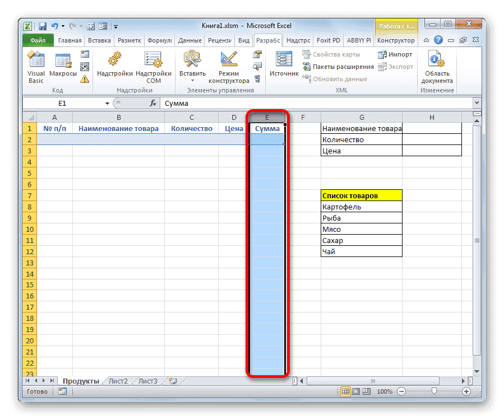Open the XML Источник pane
This screenshot has height=420, width=504.
[x=283, y=62]
